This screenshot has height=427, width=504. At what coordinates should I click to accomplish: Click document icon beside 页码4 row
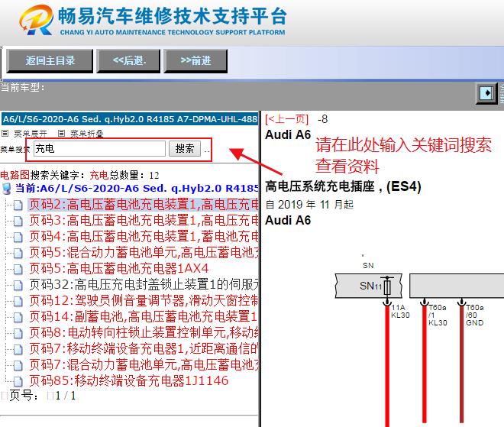pos(18,238)
